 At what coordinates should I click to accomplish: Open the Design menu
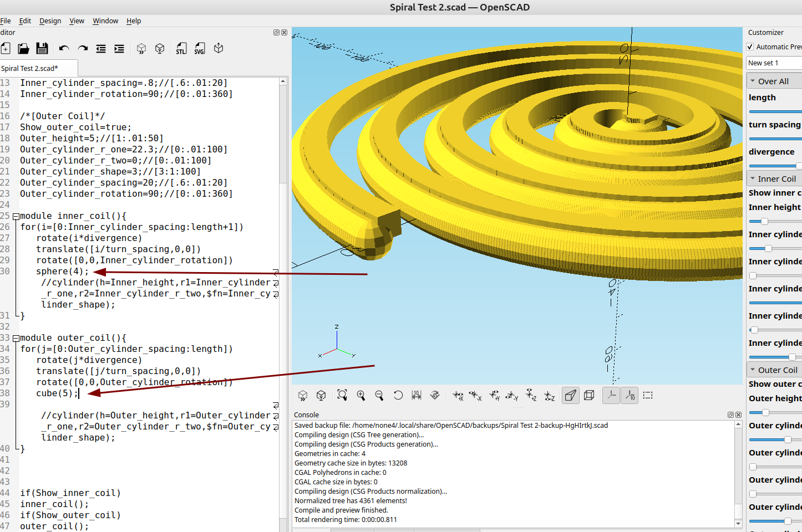pos(50,21)
